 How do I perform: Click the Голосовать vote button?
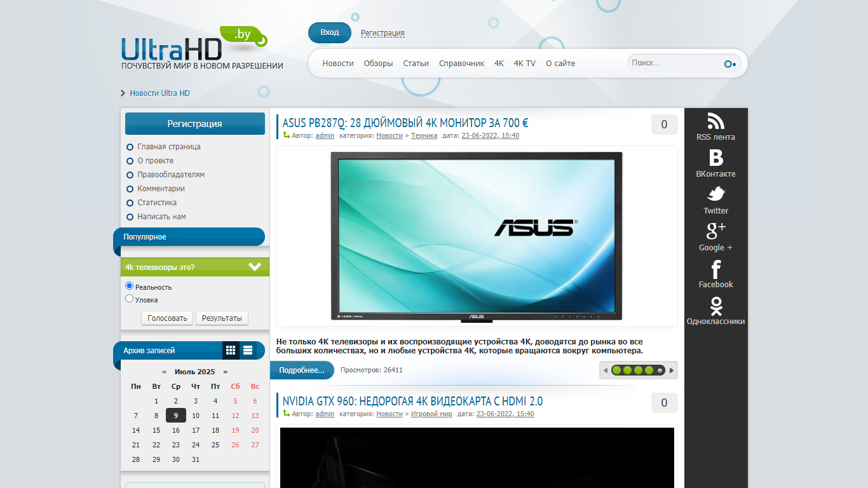click(x=167, y=318)
